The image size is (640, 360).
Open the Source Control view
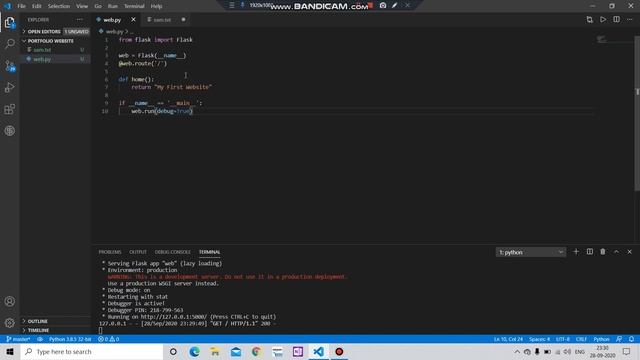coord(9,66)
